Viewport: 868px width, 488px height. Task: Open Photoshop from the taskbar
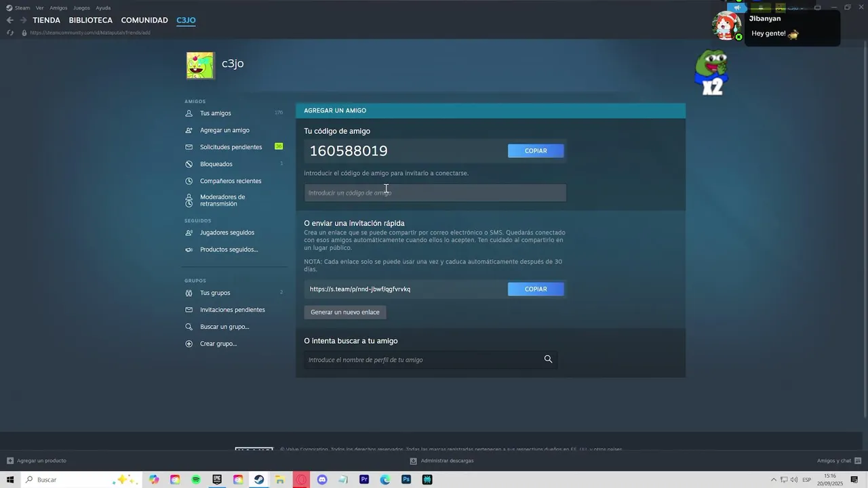406,480
